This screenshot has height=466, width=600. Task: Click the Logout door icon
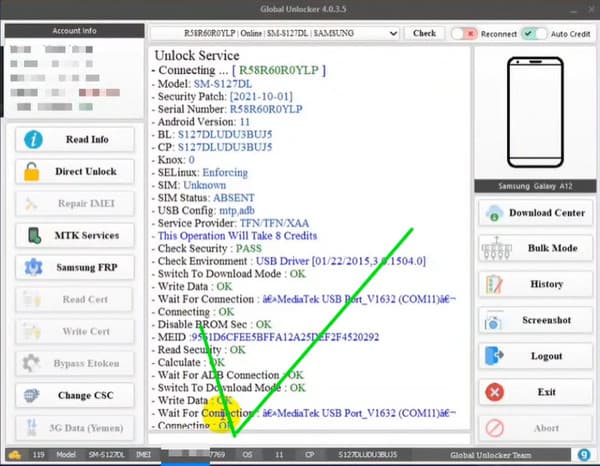click(494, 356)
